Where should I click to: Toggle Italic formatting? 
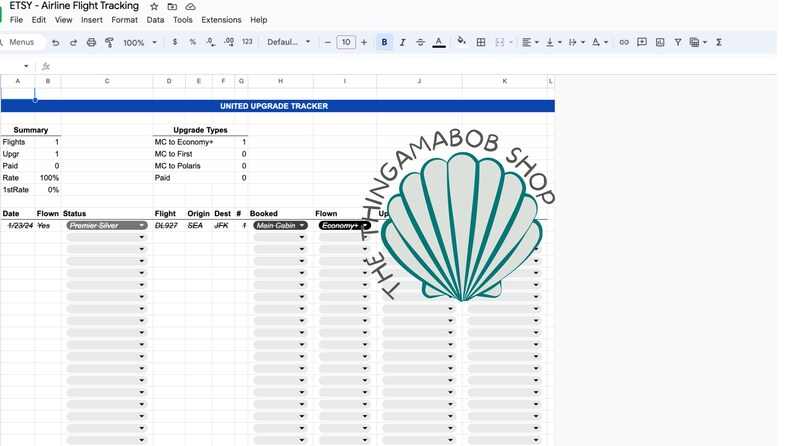(403, 43)
